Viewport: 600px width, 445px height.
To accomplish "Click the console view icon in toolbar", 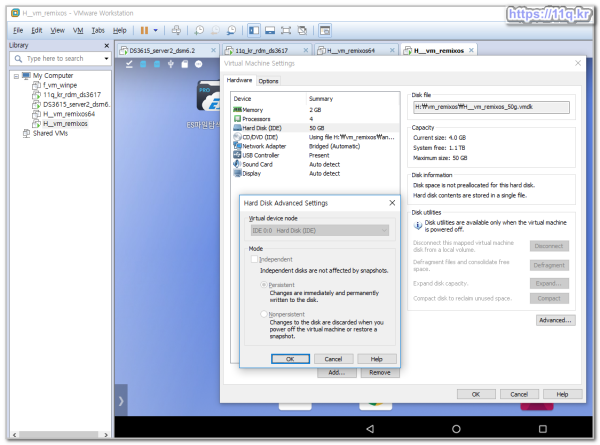I will (325, 30).
